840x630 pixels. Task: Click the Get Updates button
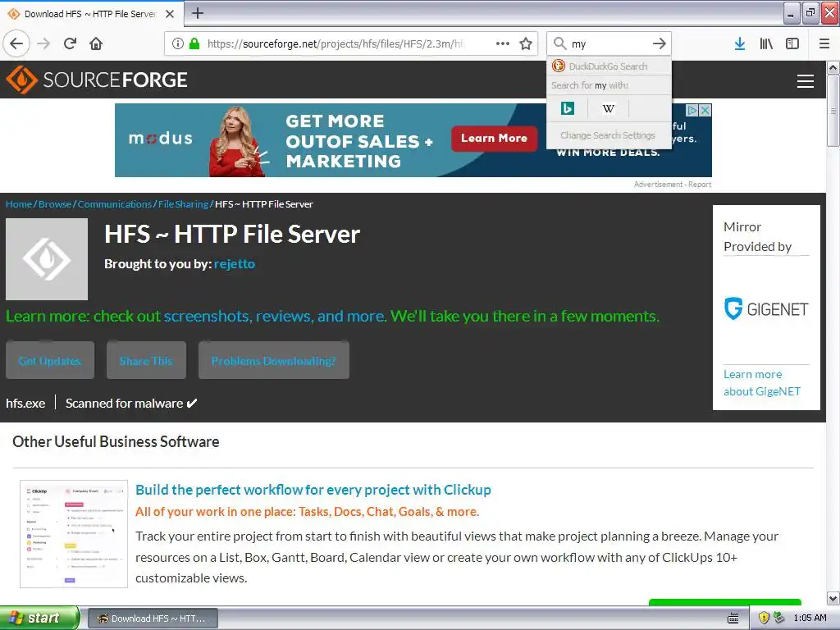pos(50,361)
